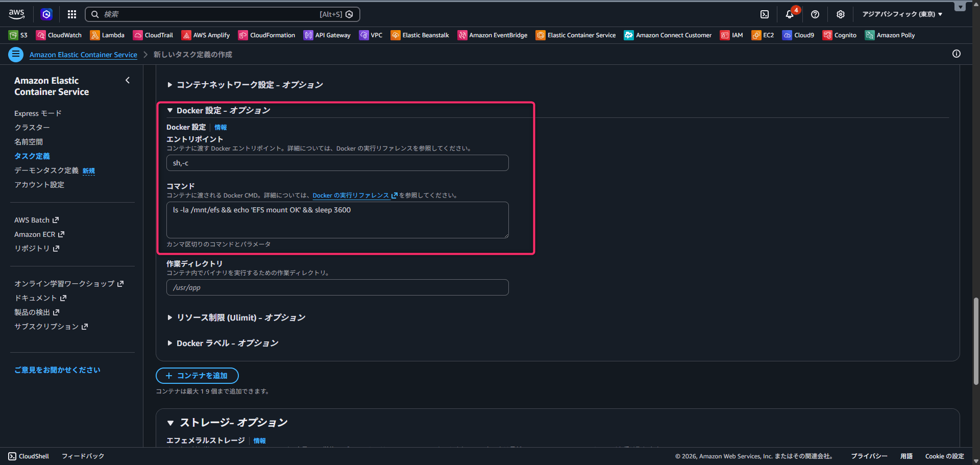The width and height of the screenshot is (980, 465).
Task: Open CloudShell from the top bar icon
Action: coord(765,14)
